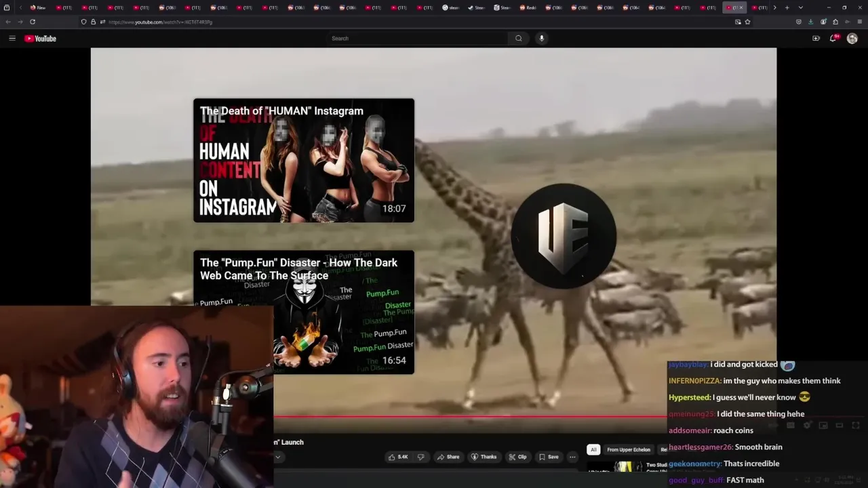Click chat message 'I did and got kicked'

point(744,365)
